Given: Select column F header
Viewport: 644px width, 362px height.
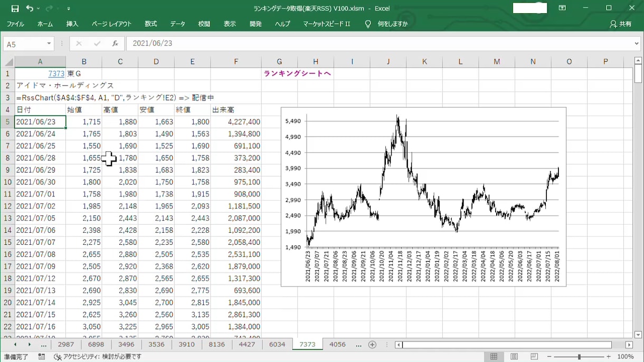Looking at the screenshot, I should coord(235,62).
